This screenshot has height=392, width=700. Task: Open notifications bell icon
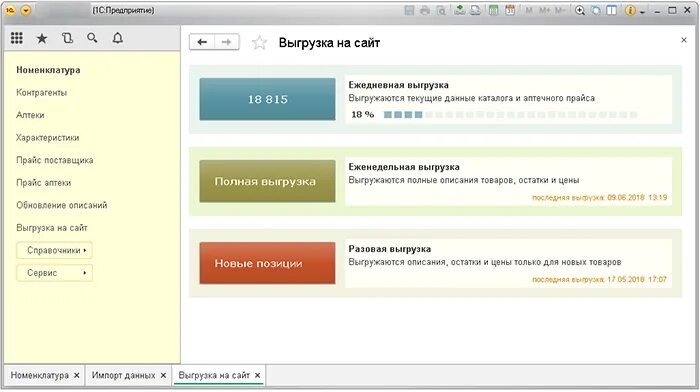[117, 38]
